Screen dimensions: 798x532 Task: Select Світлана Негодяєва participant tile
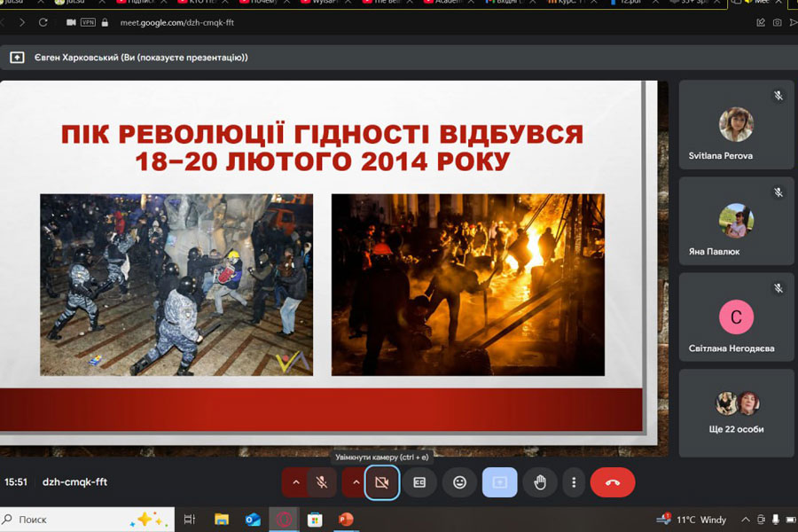[736, 317]
